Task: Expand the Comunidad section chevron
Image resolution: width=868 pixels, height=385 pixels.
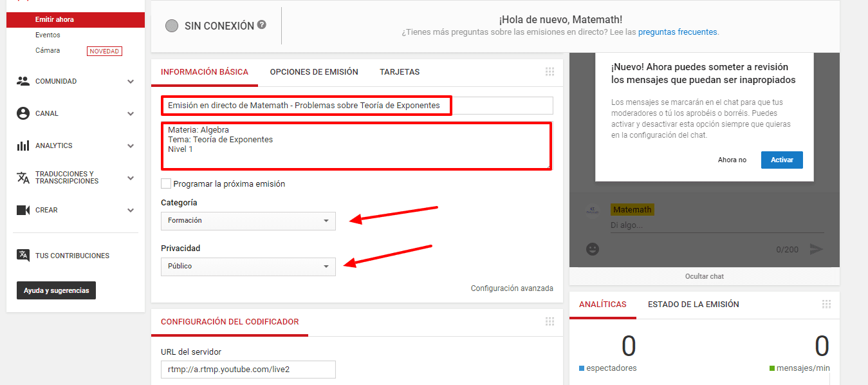Action: coord(131,82)
